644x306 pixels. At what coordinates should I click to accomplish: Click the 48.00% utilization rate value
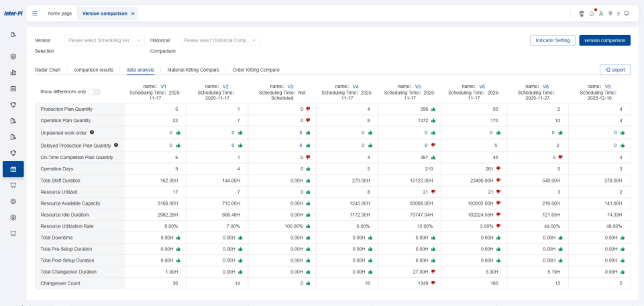[x=614, y=226]
